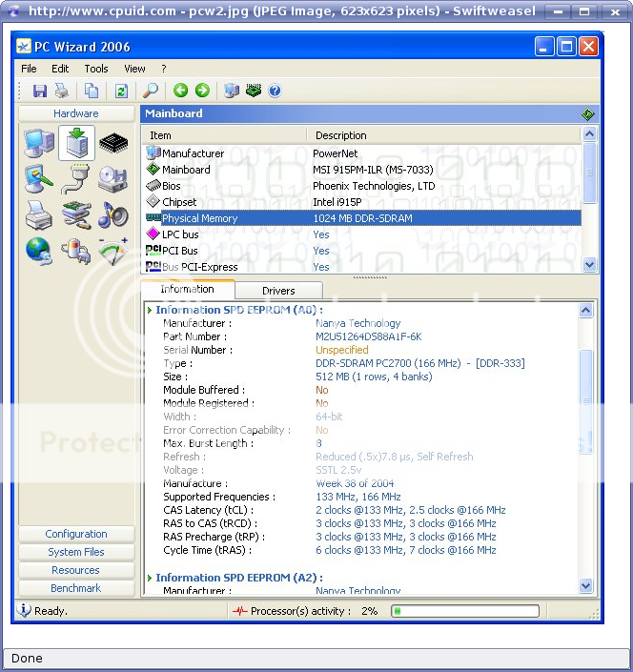633x672 pixels.
Task: Open the File menu
Action: click(29, 69)
